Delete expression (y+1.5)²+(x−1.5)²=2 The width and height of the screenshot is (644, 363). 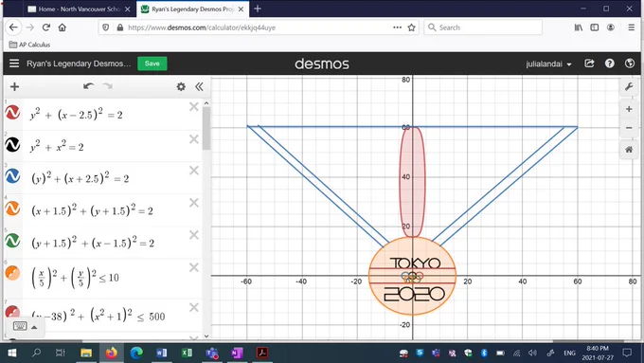click(194, 235)
